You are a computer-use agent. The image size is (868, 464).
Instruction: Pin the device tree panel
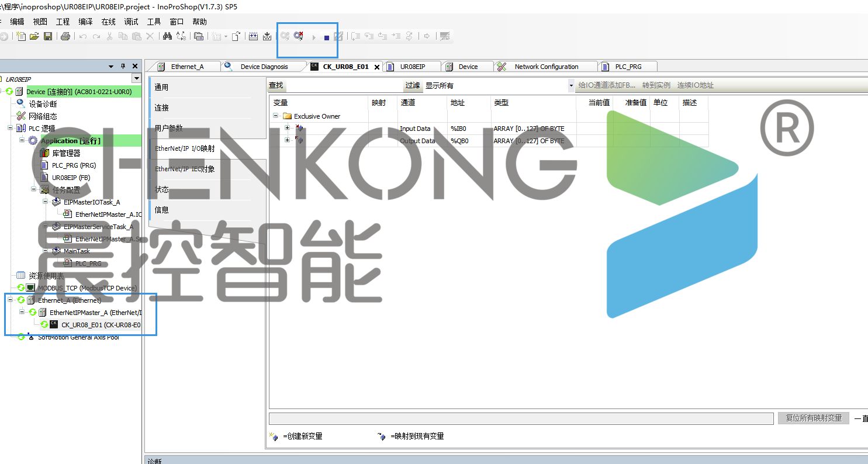click(123, 66)
